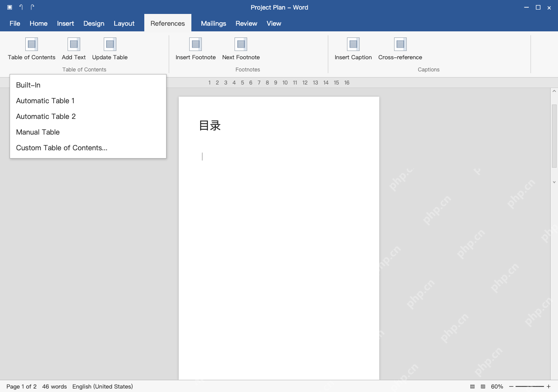Click the vertical scrollbar up arrow
This screenshot has width=558, height=392.
click(554, 91)
